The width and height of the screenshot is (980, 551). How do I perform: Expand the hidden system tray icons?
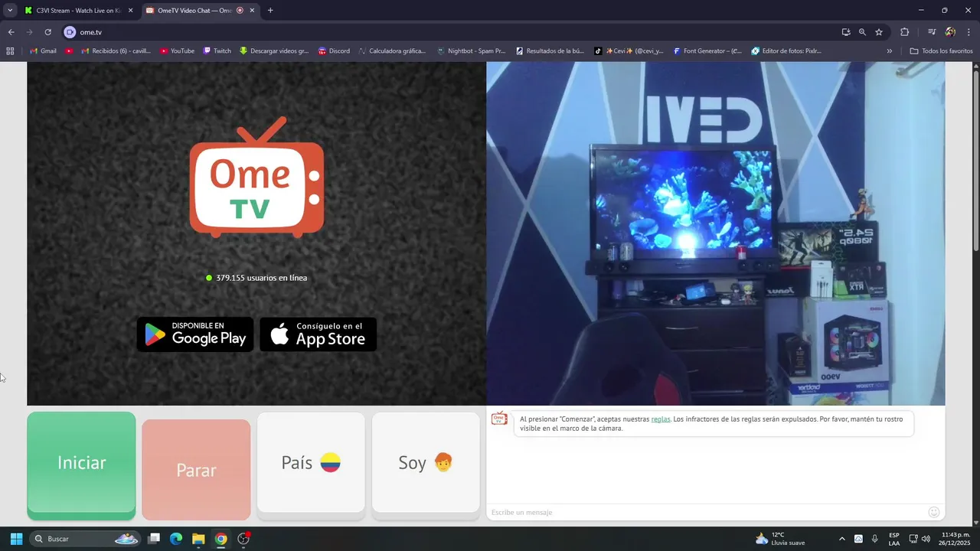[842, 539]
